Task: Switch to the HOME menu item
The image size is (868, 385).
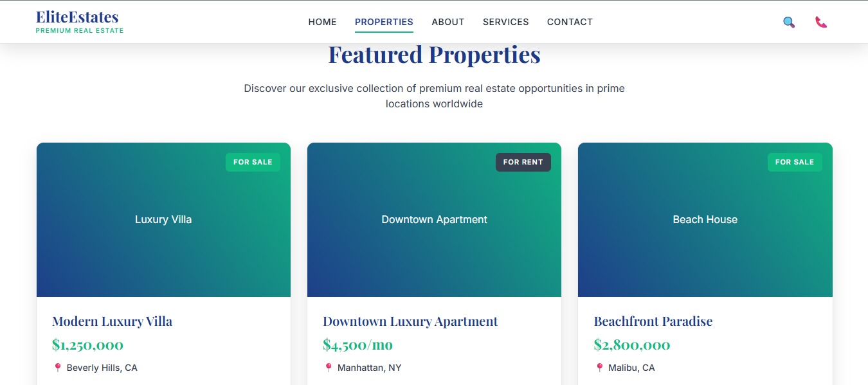Action: 322,22
